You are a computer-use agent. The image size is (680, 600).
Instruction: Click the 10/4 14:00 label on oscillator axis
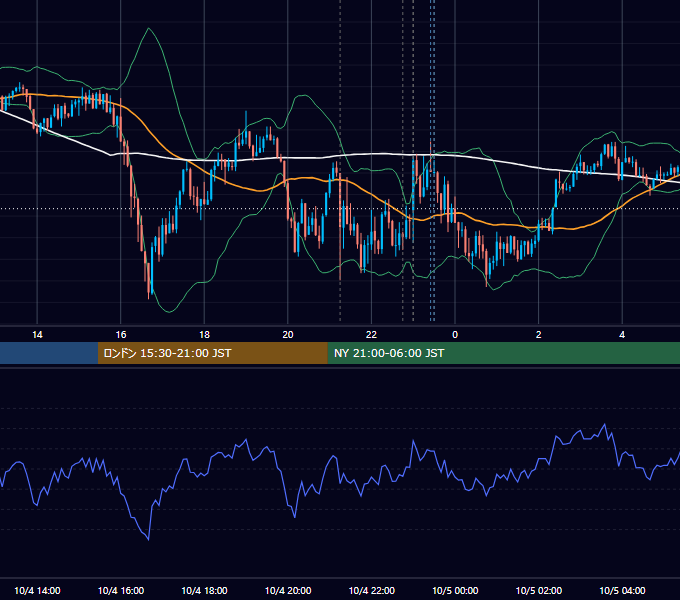click(37, 590)
